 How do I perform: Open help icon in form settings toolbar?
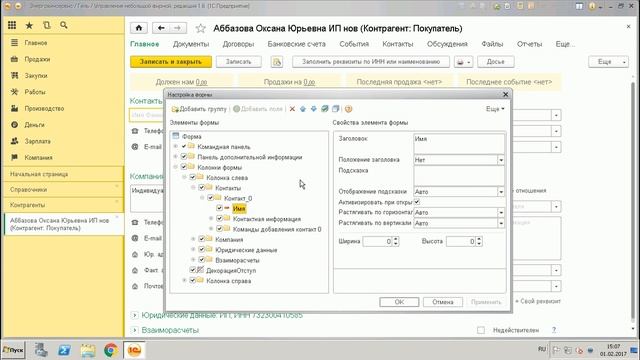348,109
